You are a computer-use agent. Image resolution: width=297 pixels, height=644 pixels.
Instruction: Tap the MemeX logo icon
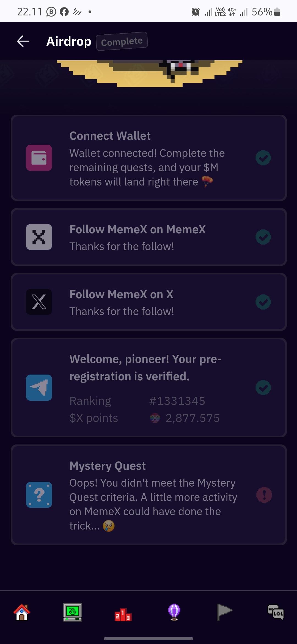pyautogui.click(x=39, y=237)
